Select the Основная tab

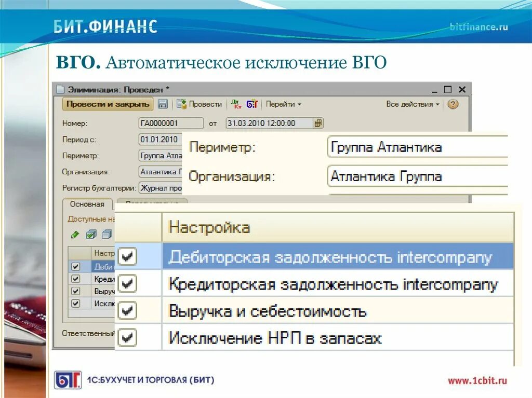click(x=87, y=204)
